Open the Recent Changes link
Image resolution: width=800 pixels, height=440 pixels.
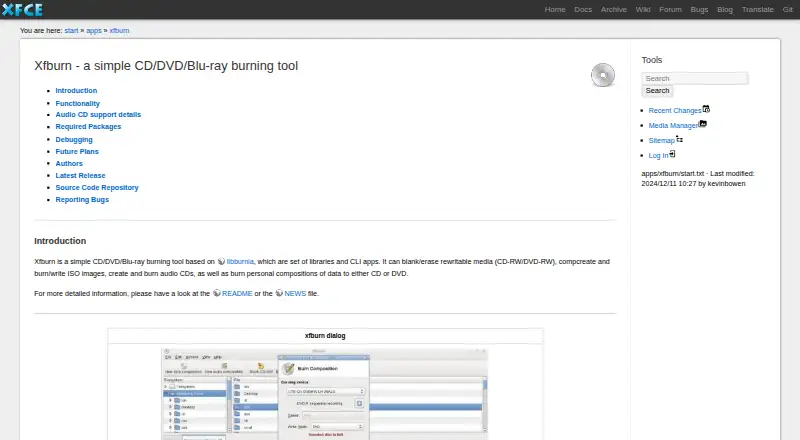674,110
